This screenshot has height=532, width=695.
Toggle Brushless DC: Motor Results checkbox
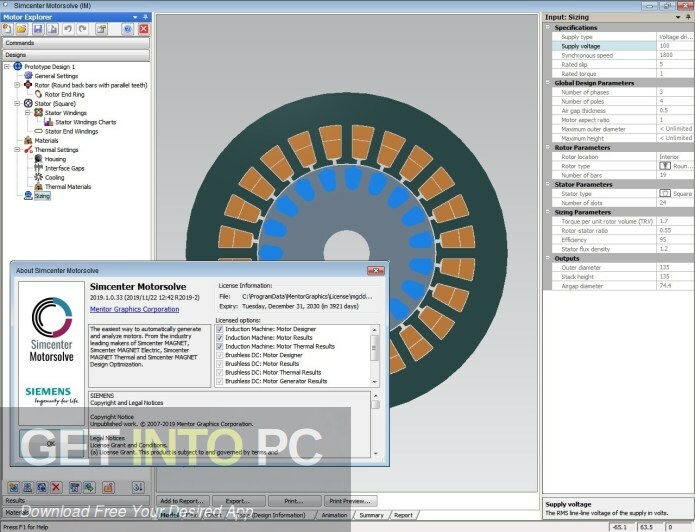[x=220, y=364]
